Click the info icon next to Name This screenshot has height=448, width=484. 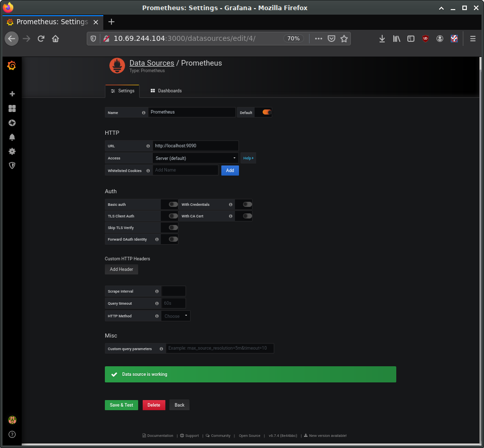pos(144,113)
